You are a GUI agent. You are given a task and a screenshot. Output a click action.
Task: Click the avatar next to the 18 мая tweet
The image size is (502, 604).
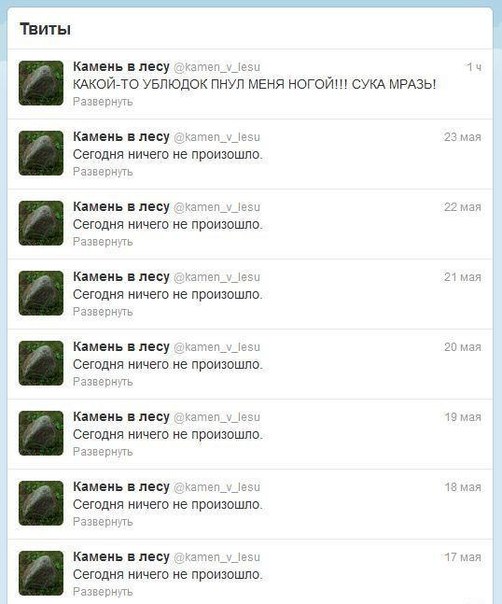[41, 503]
